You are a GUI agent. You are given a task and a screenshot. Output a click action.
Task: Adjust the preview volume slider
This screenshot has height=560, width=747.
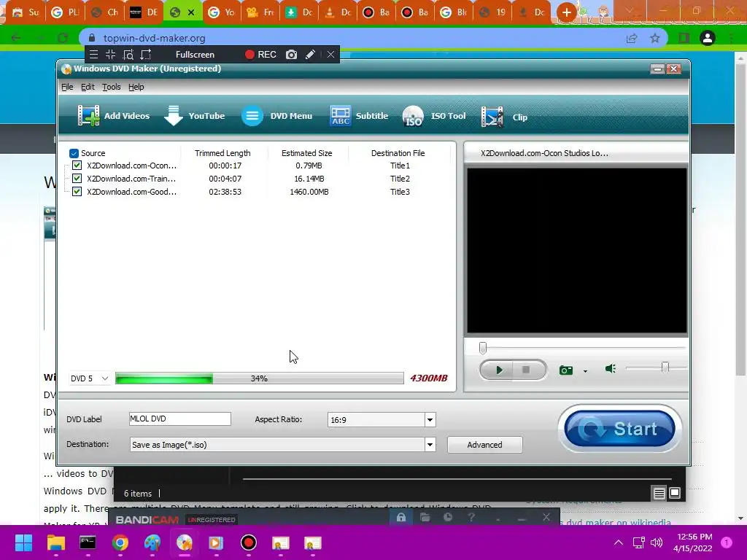[x=665, y=367]
